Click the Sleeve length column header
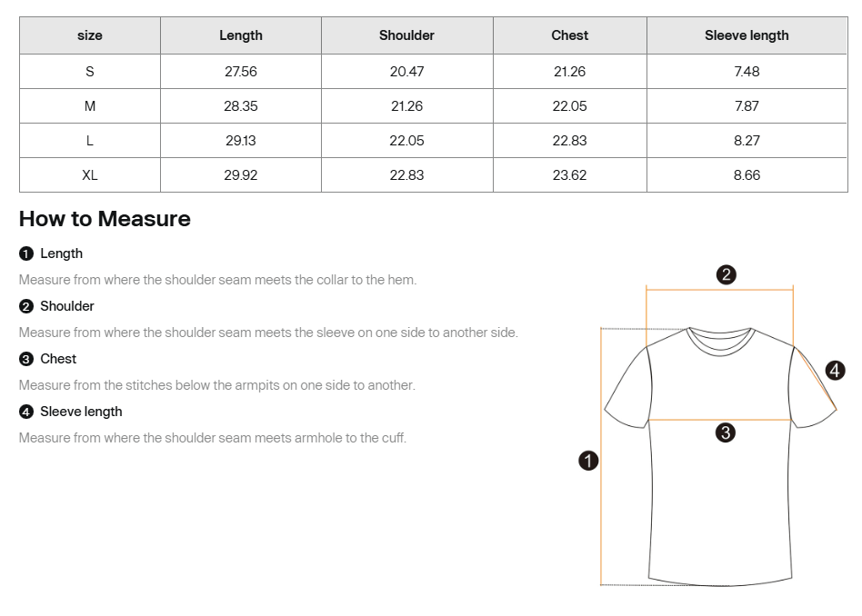The height and width of the screenshot is (616, 862). click(x=747, y=35)
